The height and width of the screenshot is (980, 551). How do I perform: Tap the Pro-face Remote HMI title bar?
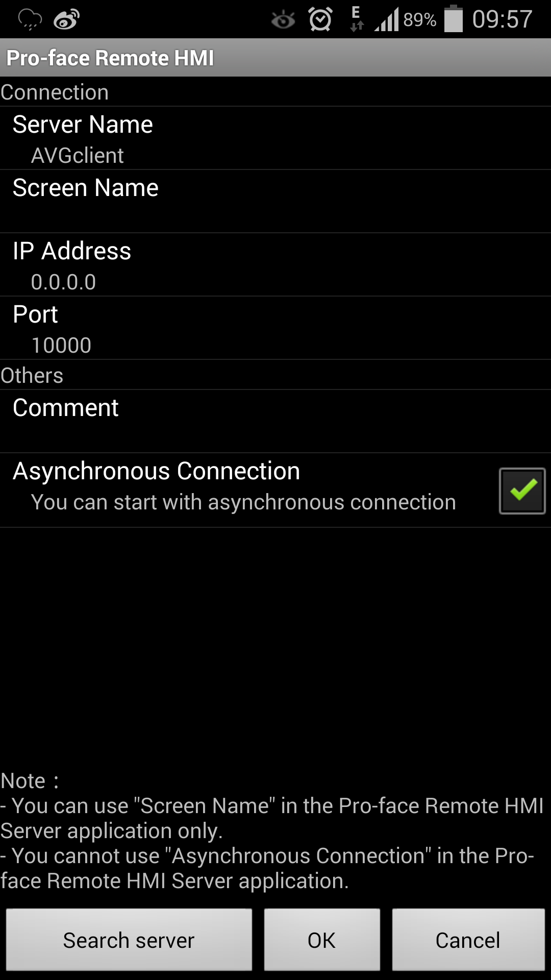(x=275, y=58)
